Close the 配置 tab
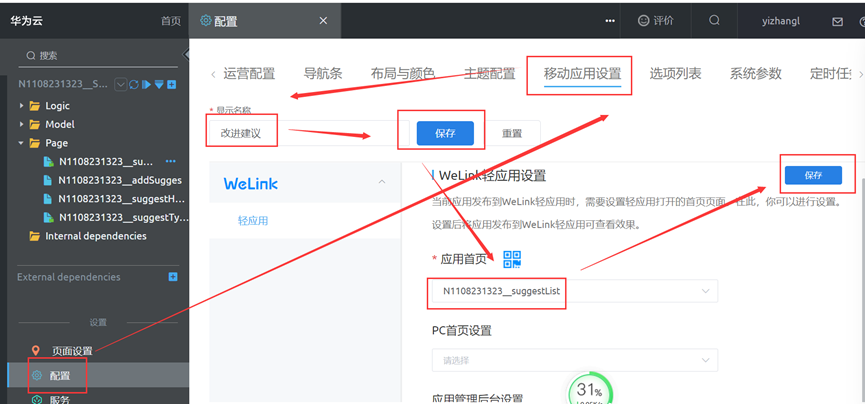 pyautogui.click(x=323, y=20)
